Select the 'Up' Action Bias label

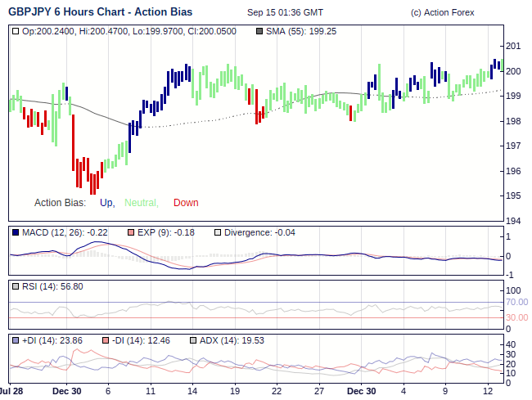coord(106,203)
